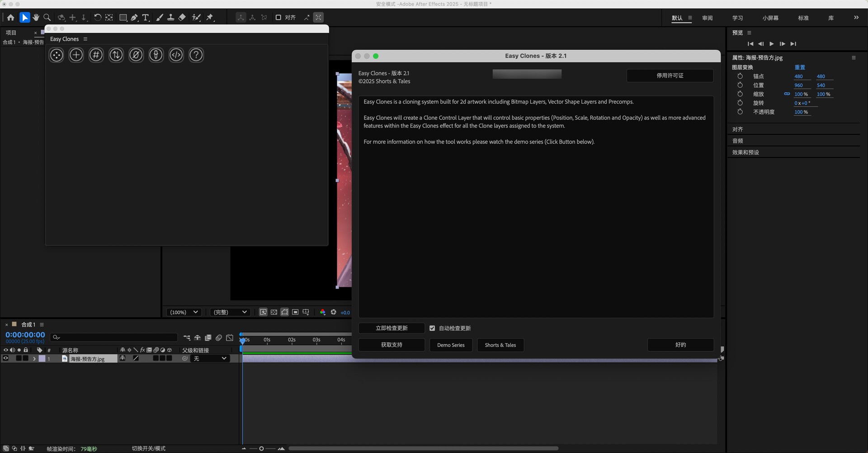
Task: Select the Zoom magnifier tool
Action: pyautogui.click(x=47, y=18)
